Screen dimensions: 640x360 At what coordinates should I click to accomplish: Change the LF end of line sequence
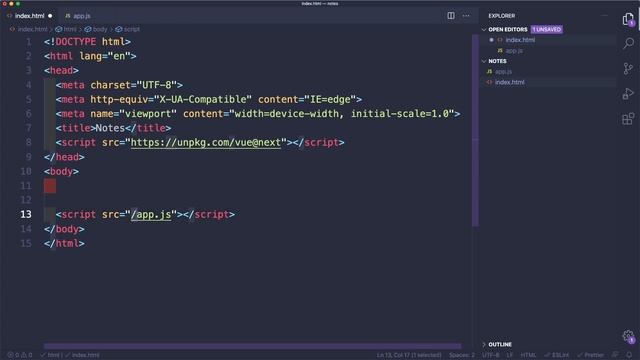point(510,355)
